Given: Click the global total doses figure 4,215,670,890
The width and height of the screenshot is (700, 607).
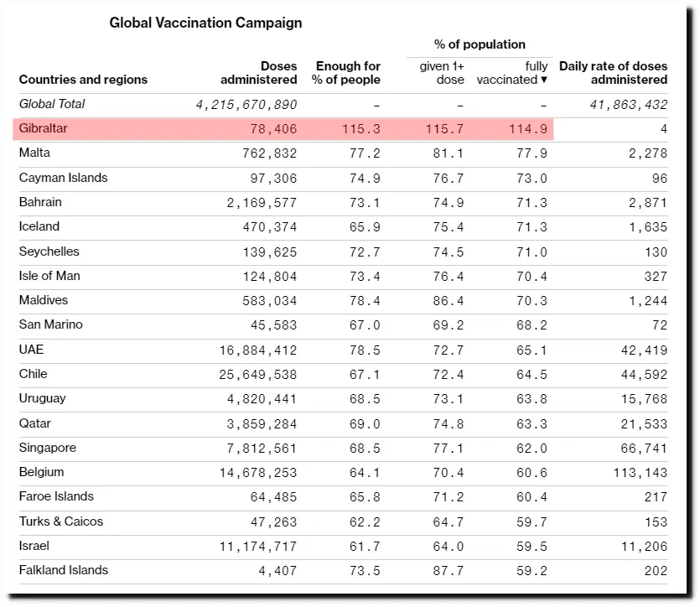Looking at the screenshot, I should coord(246,105).
